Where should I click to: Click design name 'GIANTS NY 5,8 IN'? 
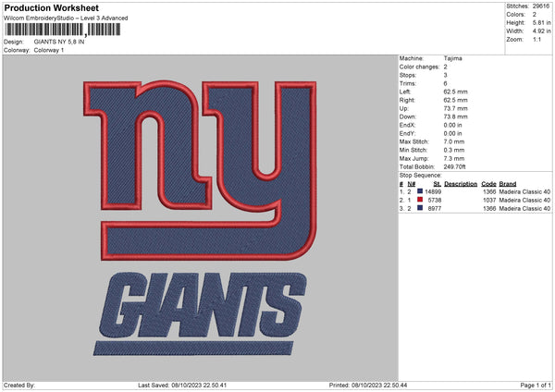(x=59, y=42)
